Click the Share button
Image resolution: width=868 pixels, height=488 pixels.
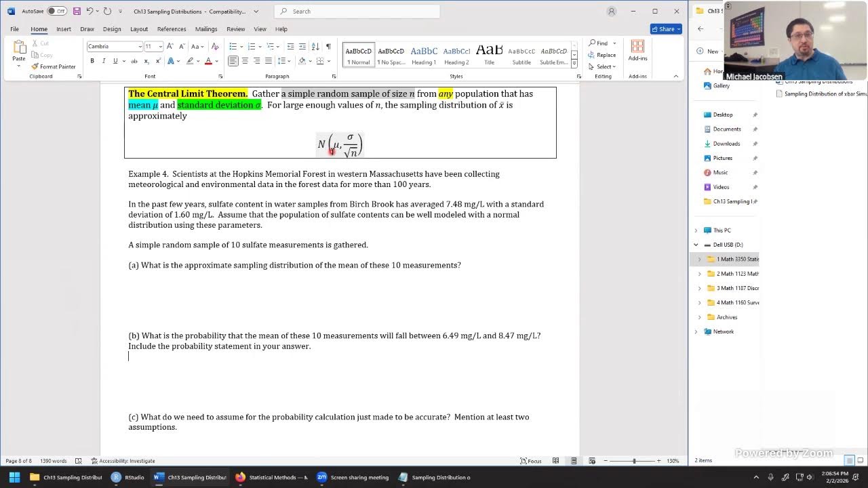tap(666, 29)
